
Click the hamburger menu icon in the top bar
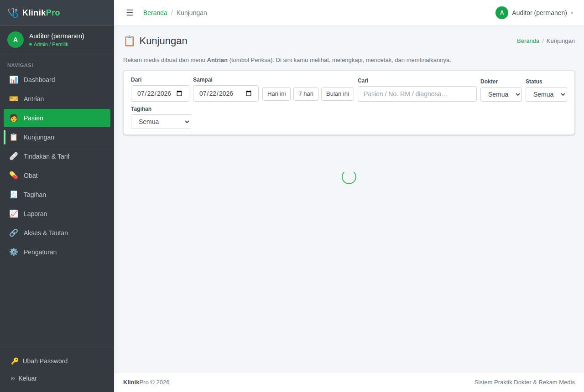(130, 13)
